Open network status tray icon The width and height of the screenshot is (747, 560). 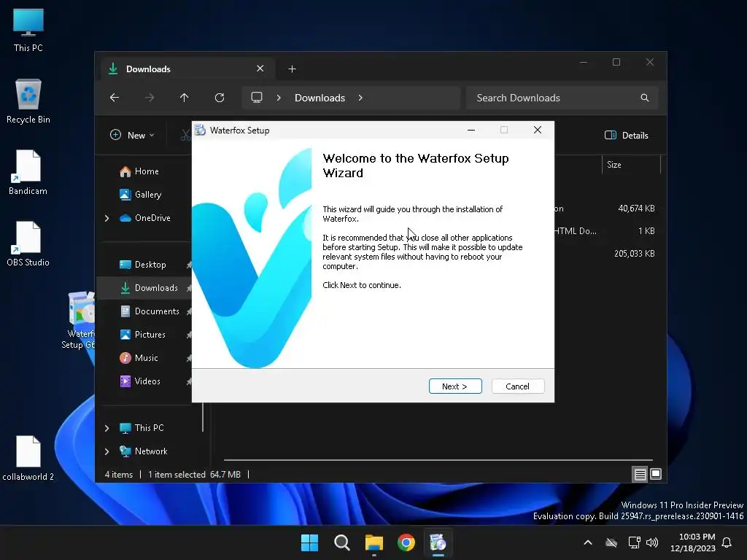(634, 542)
